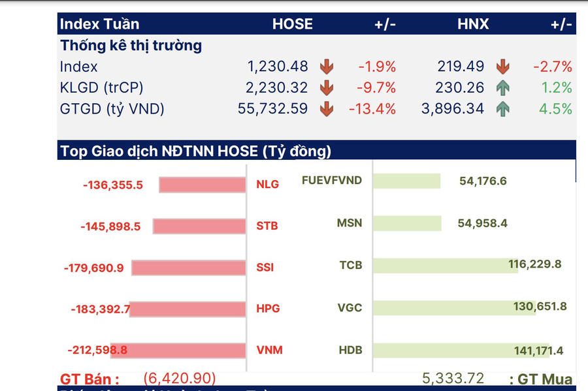
Task: Click the green net-buy bar for FUEVFVND
Action: pyautogui.click(x=408, y=181)
